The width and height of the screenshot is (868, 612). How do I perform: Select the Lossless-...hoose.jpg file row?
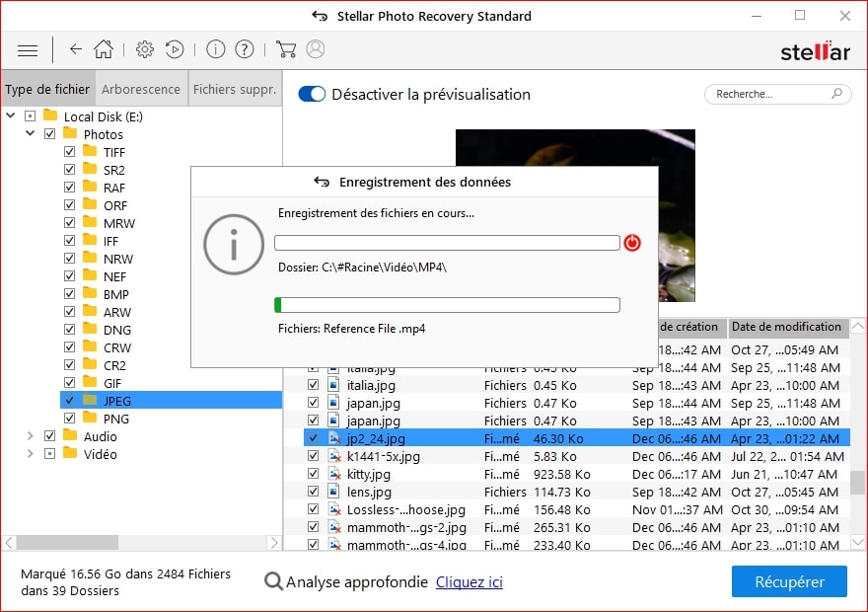[576, 509]
